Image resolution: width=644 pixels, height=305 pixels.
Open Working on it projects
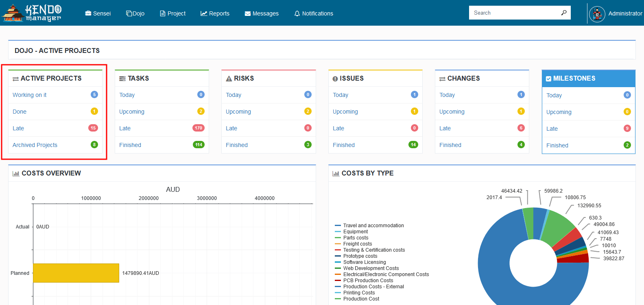pyautogui.click(x=29, y=95)
